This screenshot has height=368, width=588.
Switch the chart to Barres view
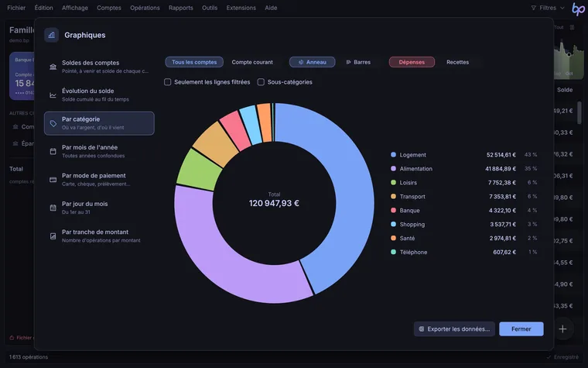(358, 62)
